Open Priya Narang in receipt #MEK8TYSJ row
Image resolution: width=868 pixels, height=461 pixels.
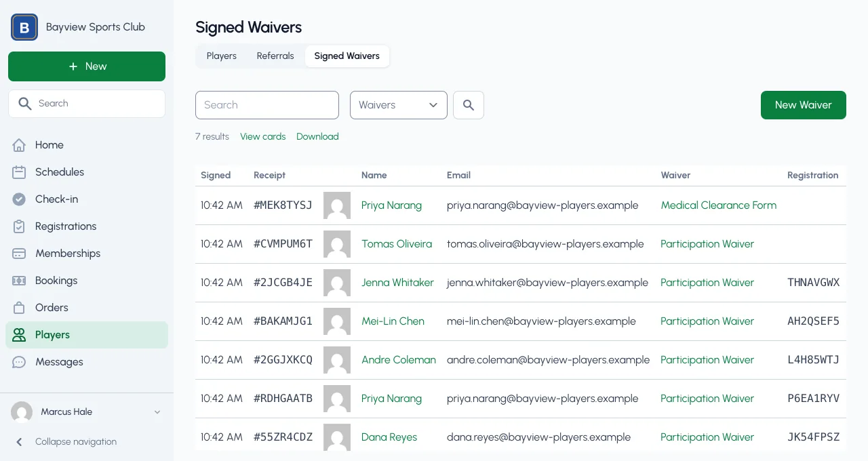pyautogui.click(x=391, y=205)
